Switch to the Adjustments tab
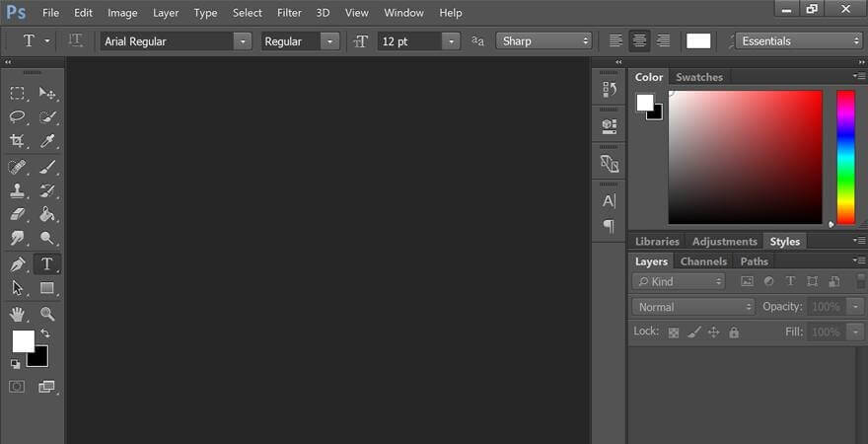Screen dimensions: 868x444 tap(725, 242)
